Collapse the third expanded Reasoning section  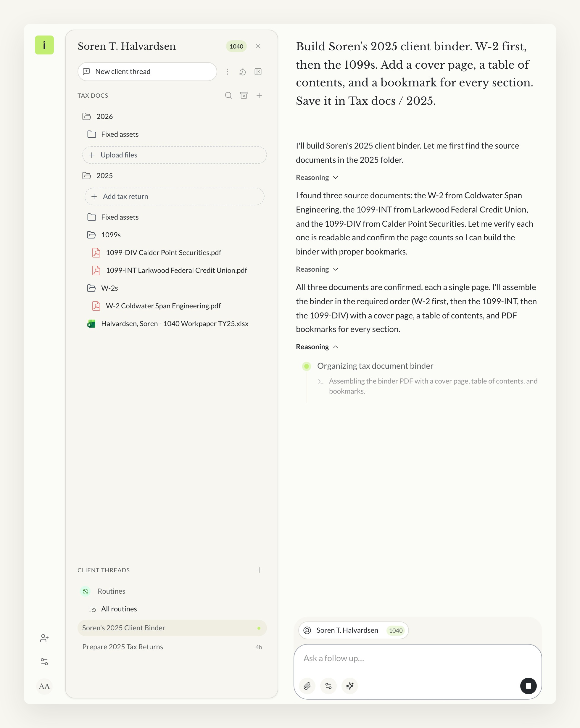click(317, 347)
